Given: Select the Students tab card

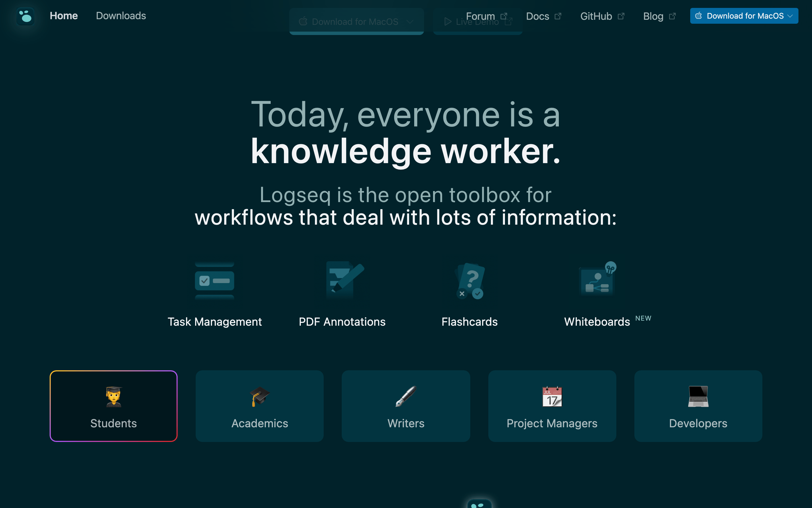Looking at the screenshot, I should (113, 406).
